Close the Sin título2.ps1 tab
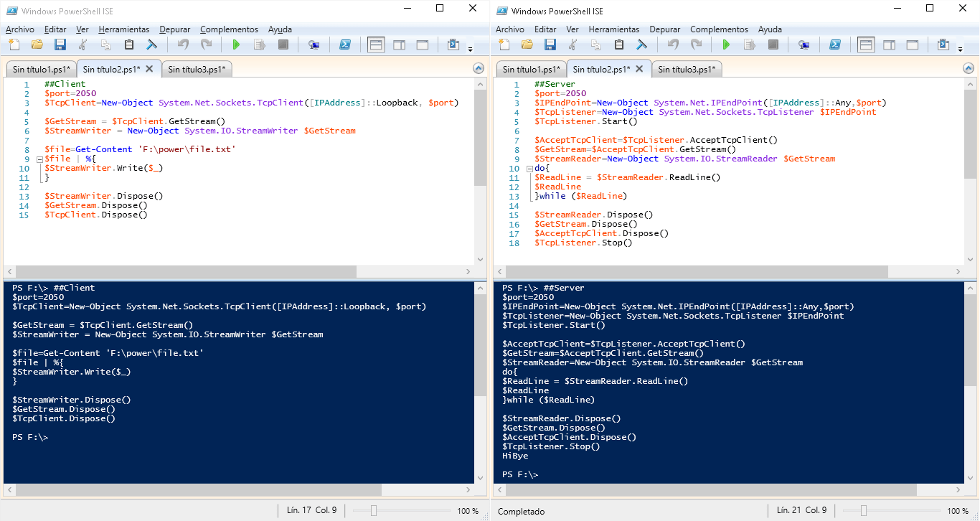This screenshot has width=980, height=521. click(x=149, y=68)
